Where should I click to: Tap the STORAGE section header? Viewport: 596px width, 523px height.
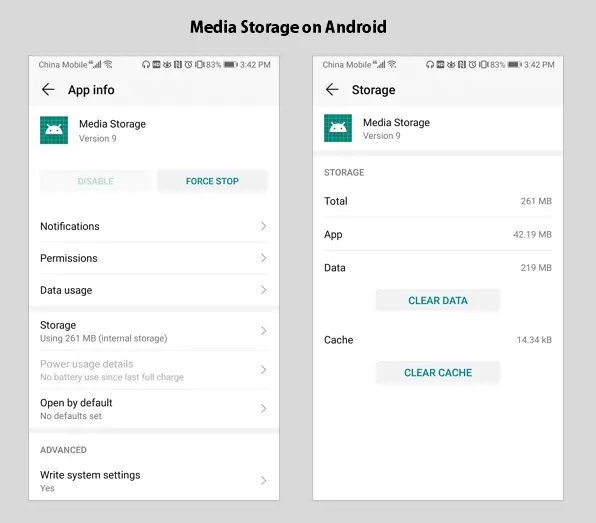point(344,173)
